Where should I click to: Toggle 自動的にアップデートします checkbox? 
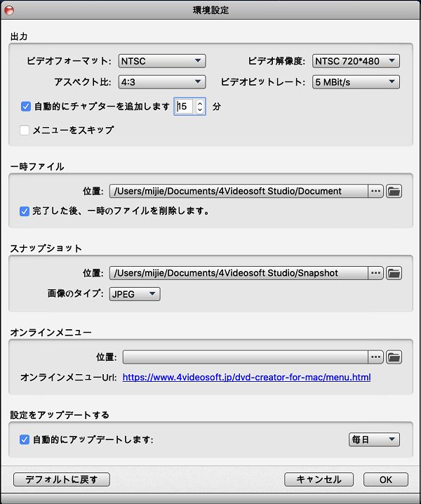(x=25, y=439)
